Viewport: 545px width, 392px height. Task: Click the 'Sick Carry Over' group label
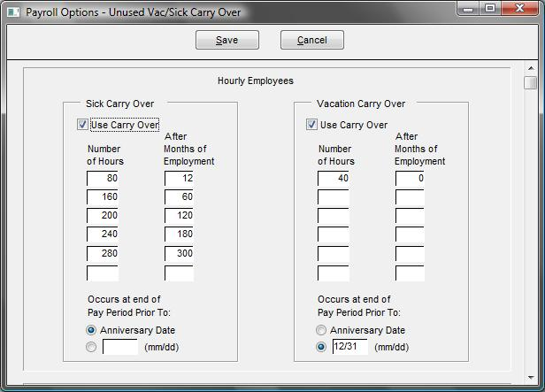click(x=120, y=104)
